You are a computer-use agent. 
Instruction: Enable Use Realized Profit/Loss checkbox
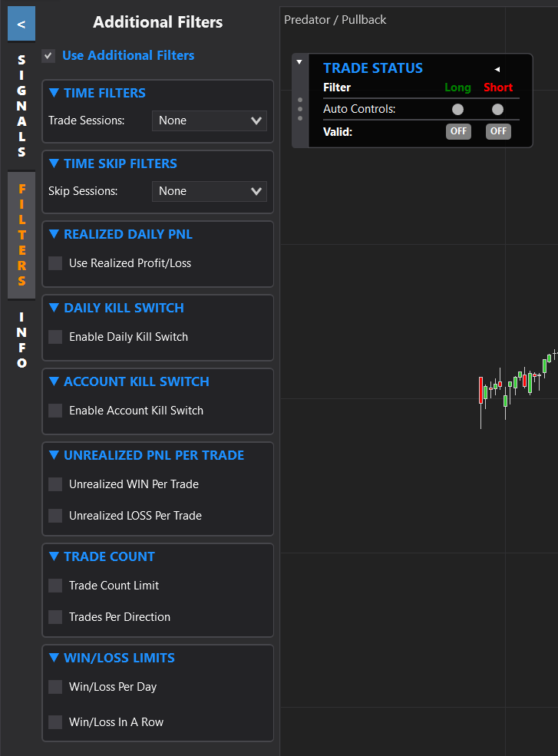click(55, 263)
